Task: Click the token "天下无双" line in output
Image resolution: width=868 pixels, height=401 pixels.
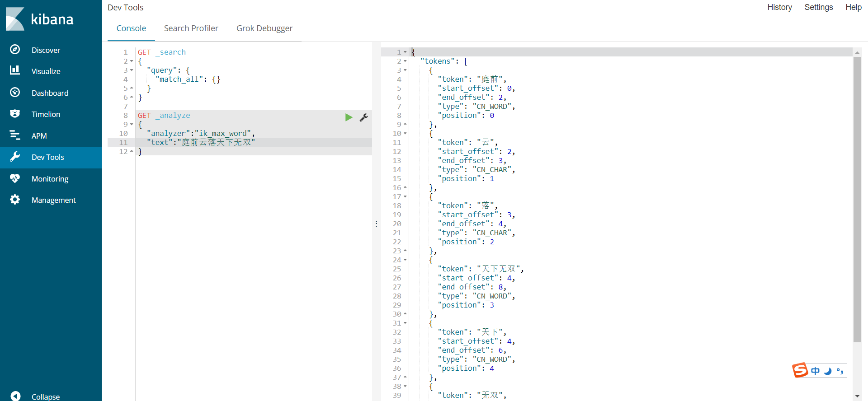Action: click(481, 269)
